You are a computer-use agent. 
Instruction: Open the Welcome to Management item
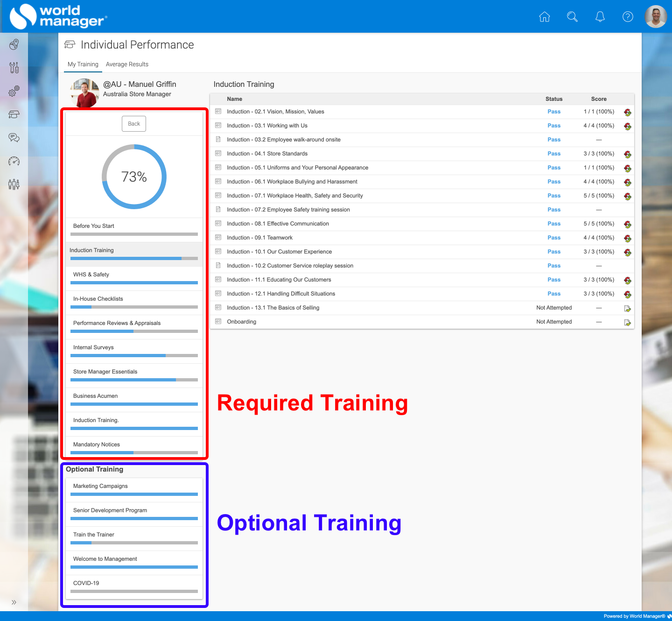(x=134, y=563)
